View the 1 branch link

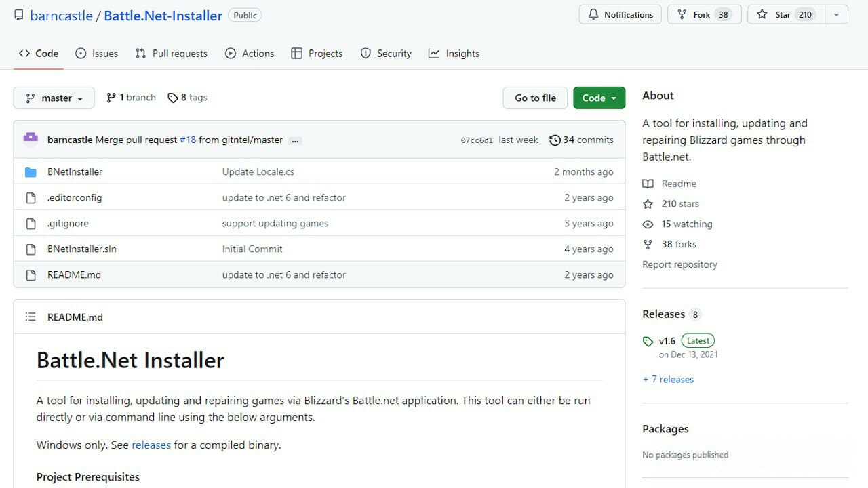131,98
